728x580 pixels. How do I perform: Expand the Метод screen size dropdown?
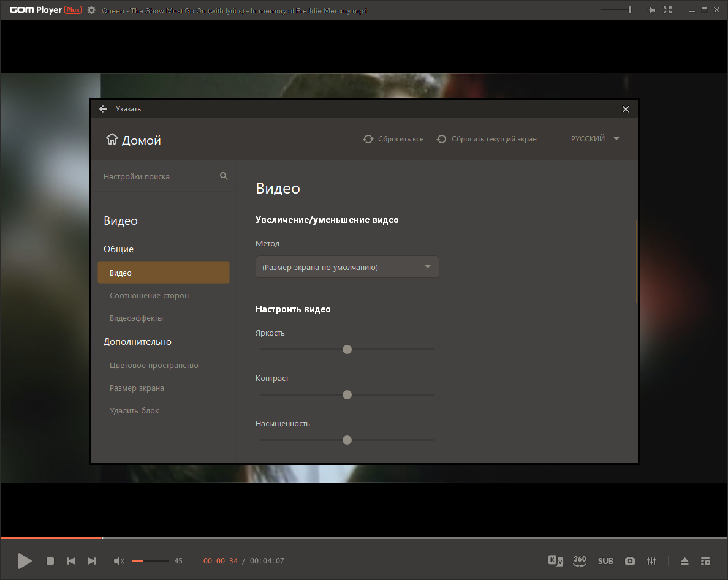tap(347, 267)
